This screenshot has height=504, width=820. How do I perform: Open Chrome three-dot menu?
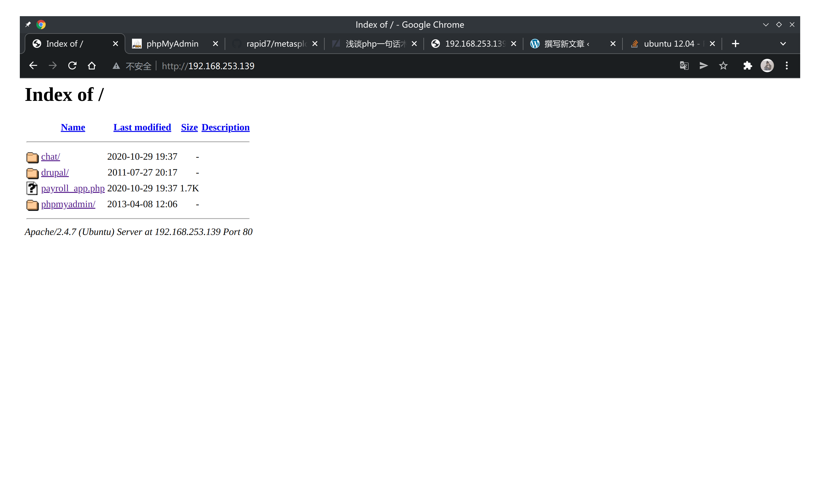click(786, 66)
